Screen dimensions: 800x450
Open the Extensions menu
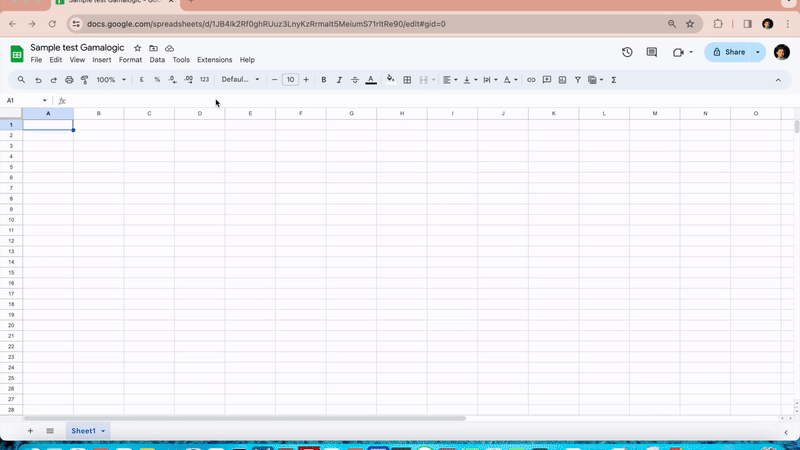214,60
